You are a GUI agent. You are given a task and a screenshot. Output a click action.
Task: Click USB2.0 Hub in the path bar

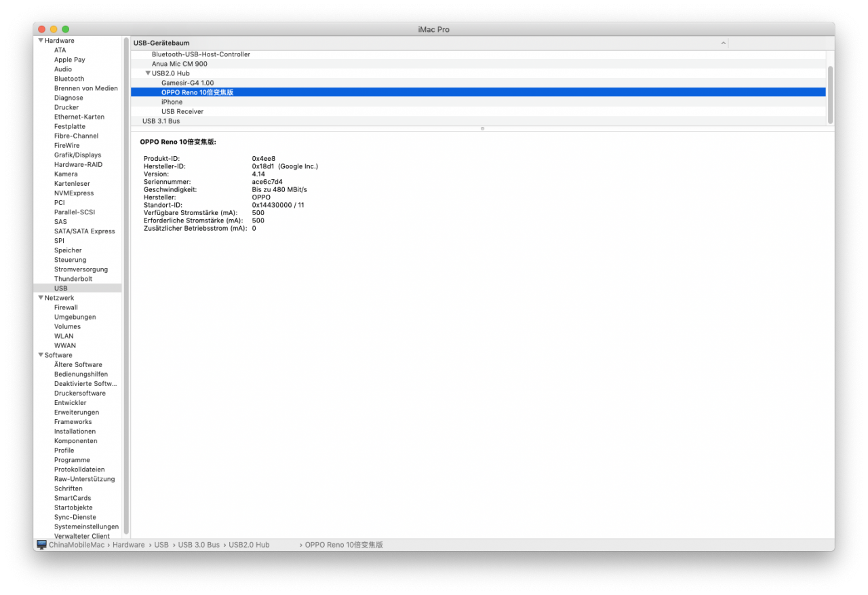[249, 545]
